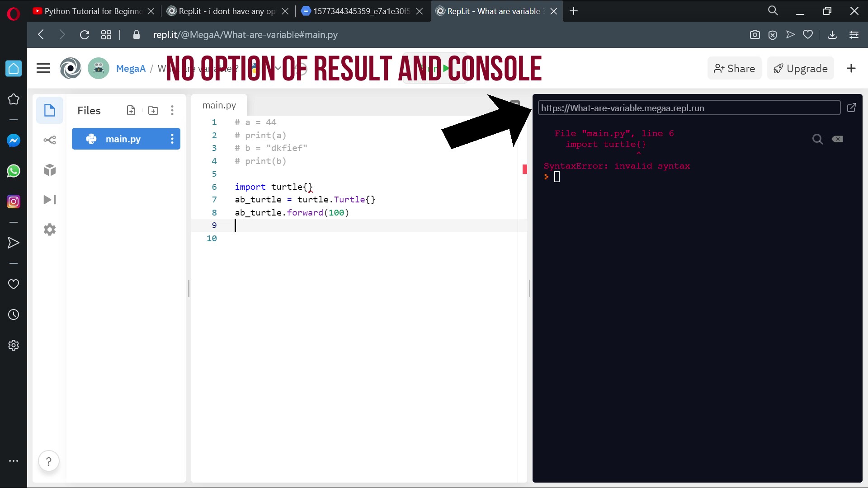Open Opera sidebar settings gear
The height and width of the screenshot is (488, 868).
(14, 345)
